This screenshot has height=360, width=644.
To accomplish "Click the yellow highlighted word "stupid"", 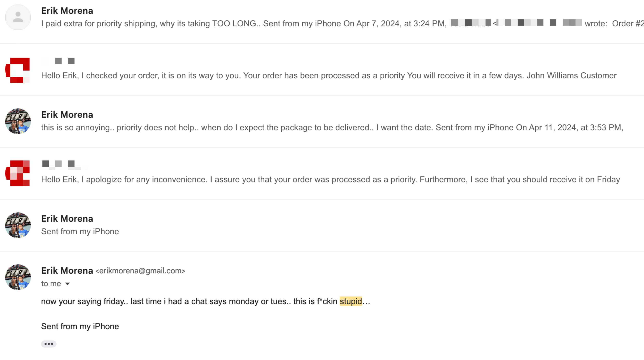I will [350, 301].
